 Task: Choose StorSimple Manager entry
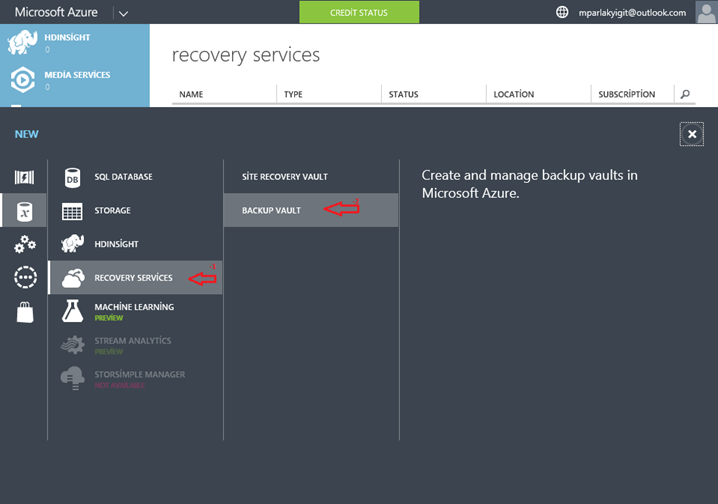point(136,379)
